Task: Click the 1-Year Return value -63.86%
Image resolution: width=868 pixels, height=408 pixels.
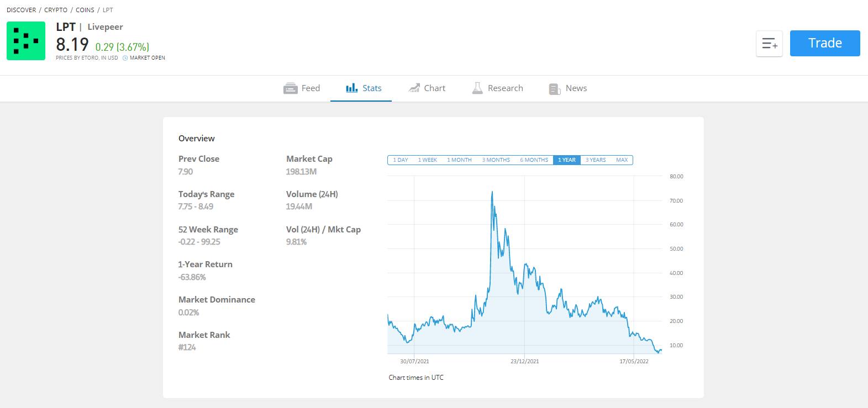Action: click(x=192, y=277)
